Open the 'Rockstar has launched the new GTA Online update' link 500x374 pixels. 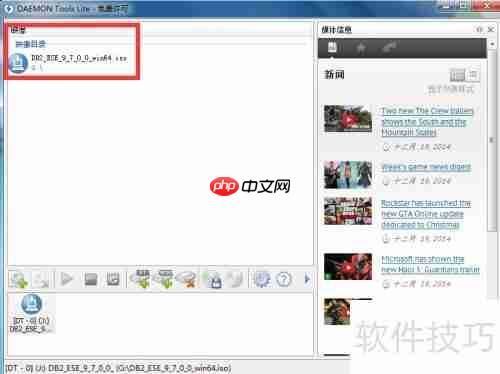click(426, 214)
